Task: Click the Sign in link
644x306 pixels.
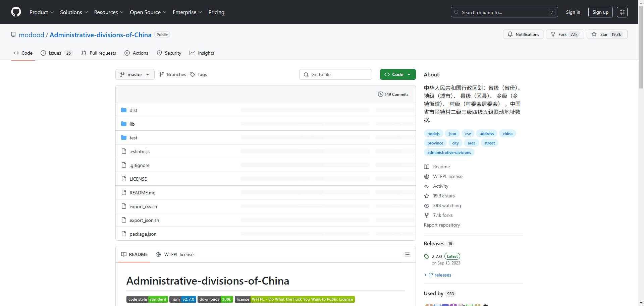Action: [573, 12]
